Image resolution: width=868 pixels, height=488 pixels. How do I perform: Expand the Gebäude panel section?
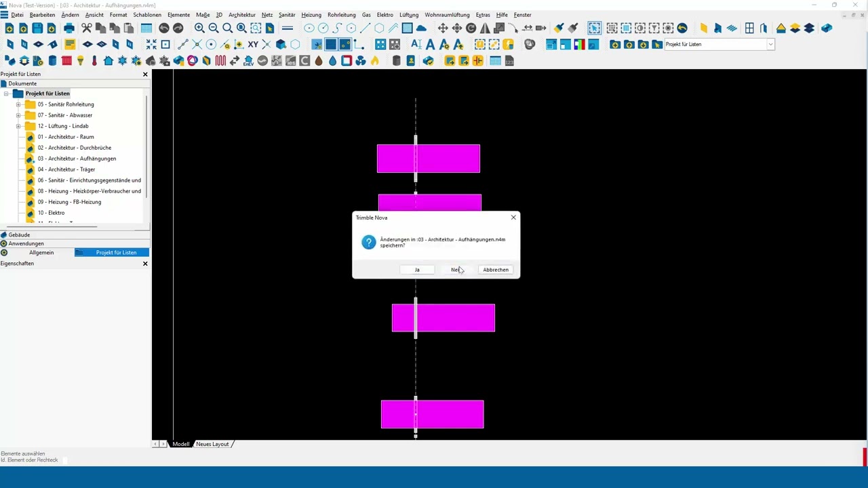tap(75, 235)
